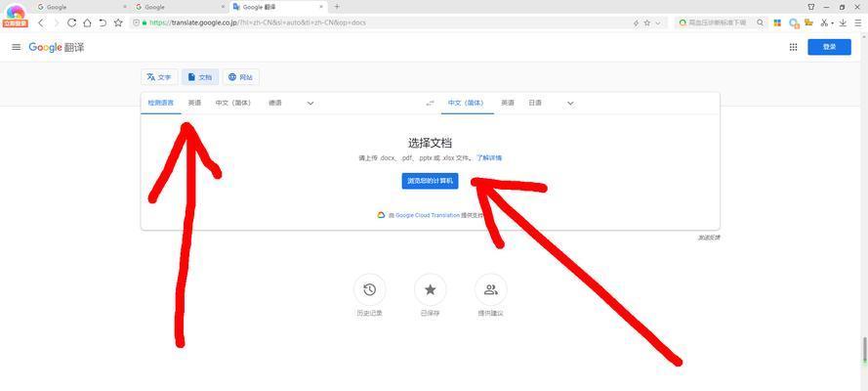This screenshot has height=391, width=868.
Task: Bookmark the page with the address bar star
Action: (647, 22)
